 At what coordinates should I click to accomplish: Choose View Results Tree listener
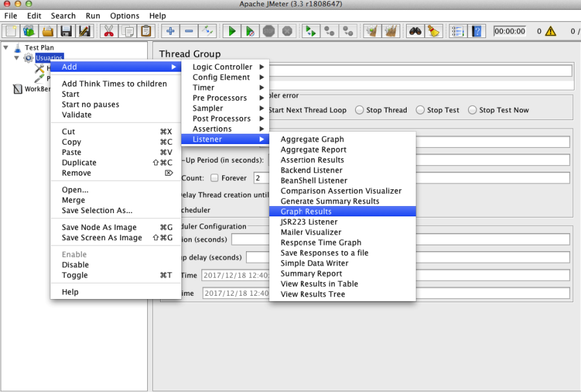342,294
